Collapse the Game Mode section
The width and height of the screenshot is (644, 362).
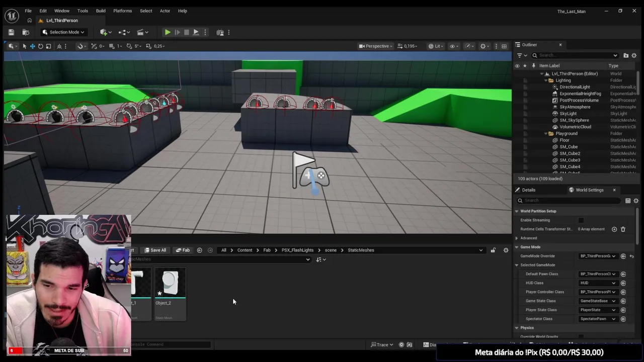517,247
